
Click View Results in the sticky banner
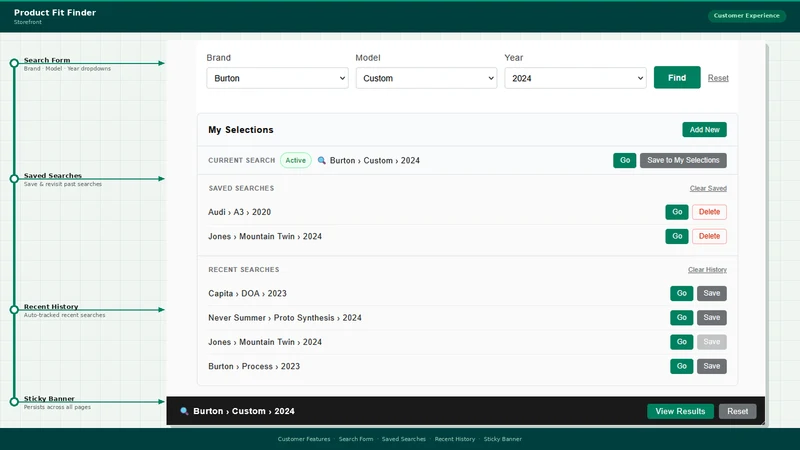pyautogui.click(x=680, y=411)
